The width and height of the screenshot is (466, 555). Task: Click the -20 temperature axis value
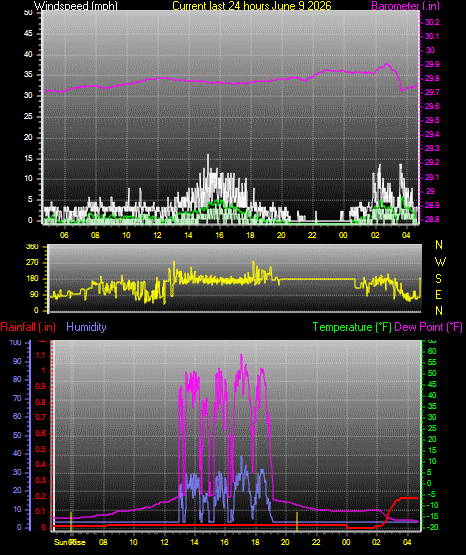[x=432, y=527]
